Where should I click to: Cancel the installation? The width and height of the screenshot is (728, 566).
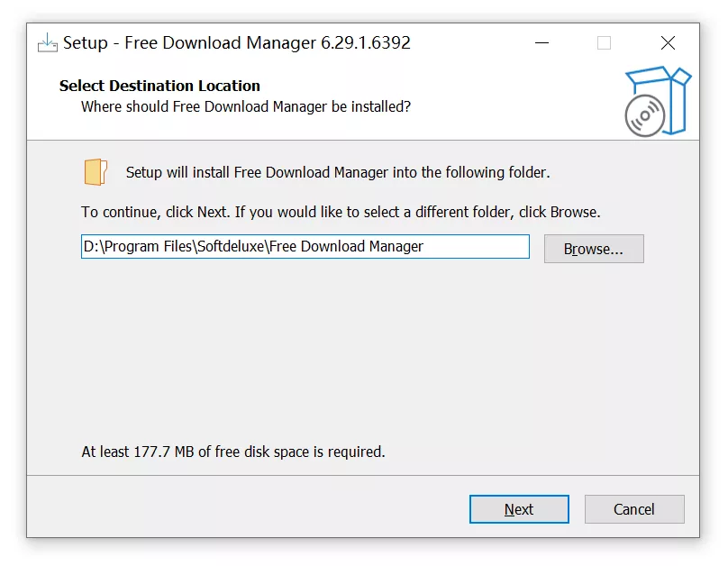634,509
